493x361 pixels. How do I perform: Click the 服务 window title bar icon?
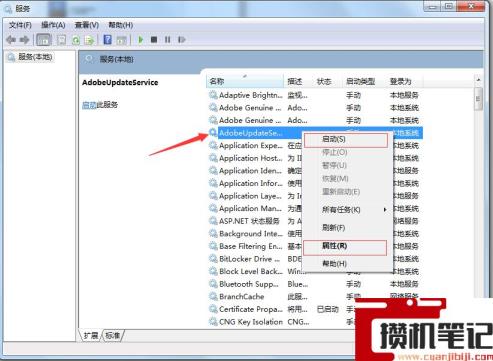coord(8,9)
